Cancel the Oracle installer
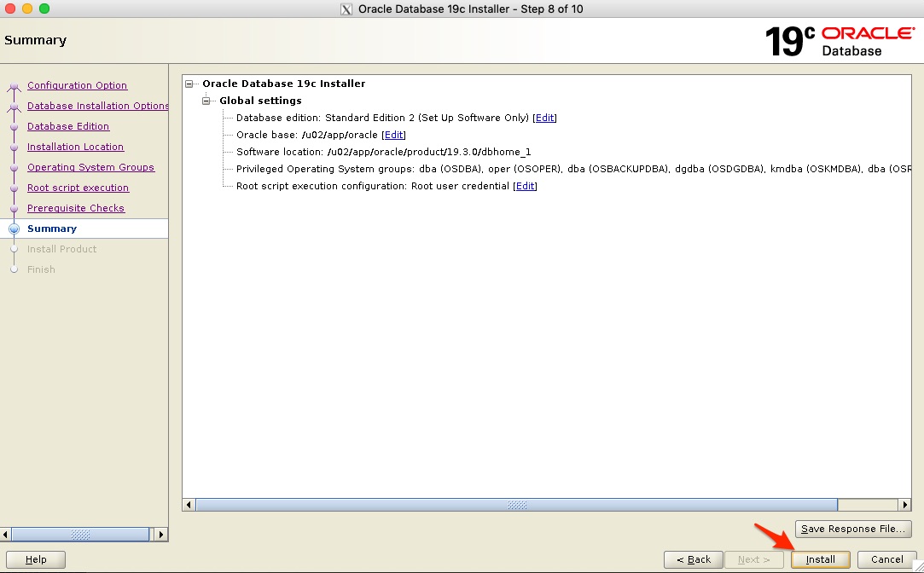This screenshot has height=573, width=924. pos(886,559)
